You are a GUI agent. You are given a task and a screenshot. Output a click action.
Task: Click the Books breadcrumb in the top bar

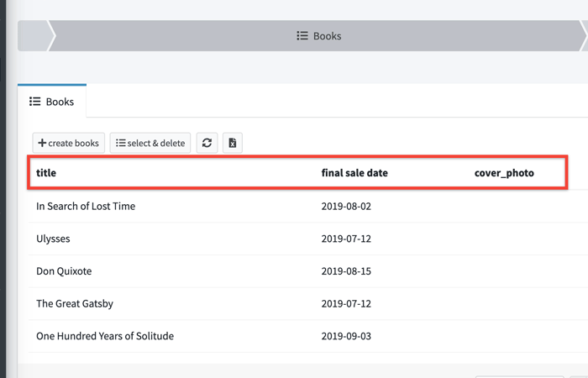click(x=319, y=36)
